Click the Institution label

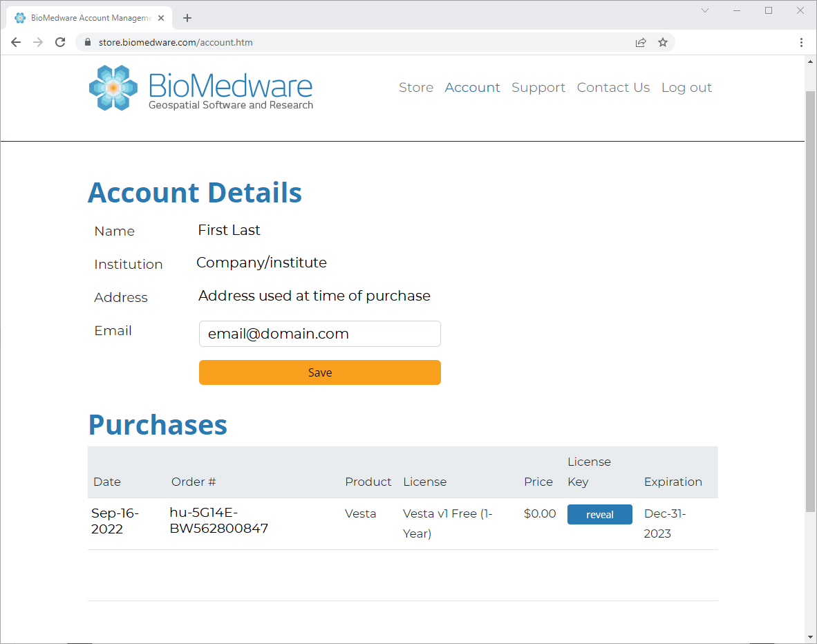click(128, 264)
